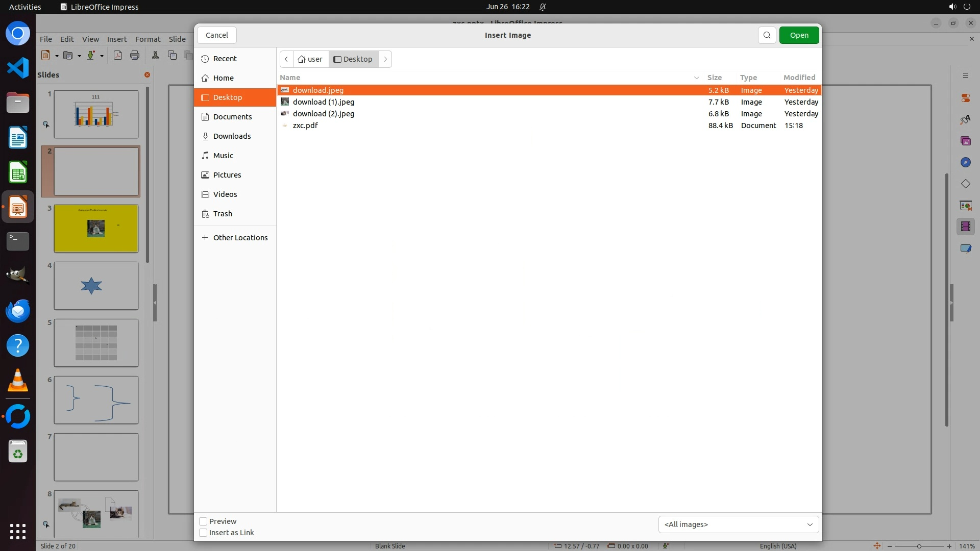Click the Export as PDF toolbar icon
The height and width of the screenshot is (551, 980).
[118, 55]
